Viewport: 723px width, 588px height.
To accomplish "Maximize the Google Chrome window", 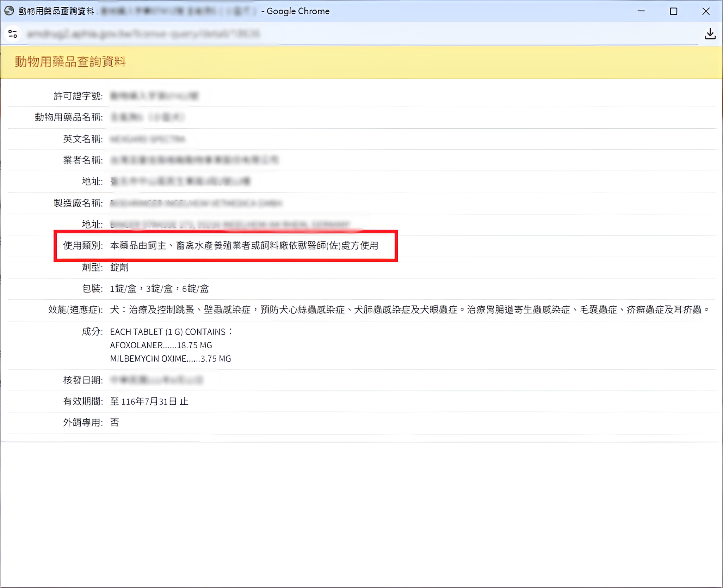I will click(674, 11).
